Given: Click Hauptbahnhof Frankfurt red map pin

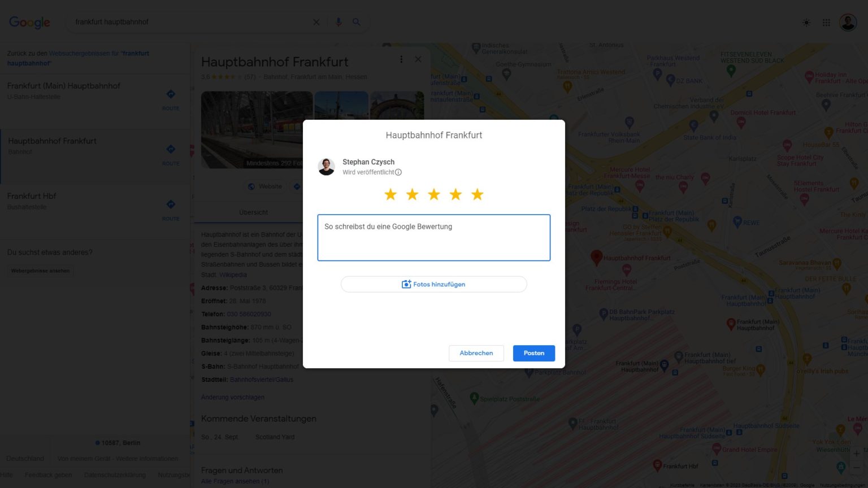Looking at the screenshot, I should pyautogui.click(x=596, y=258).
